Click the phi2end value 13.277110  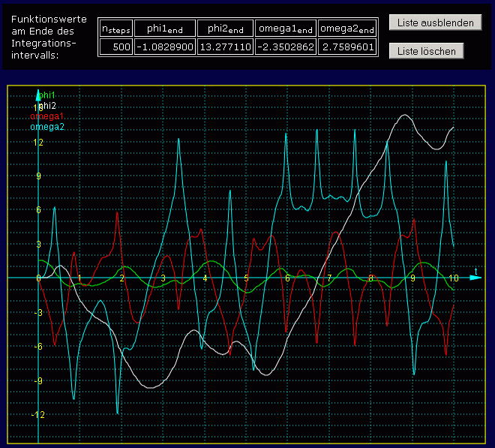click(225, 47)
